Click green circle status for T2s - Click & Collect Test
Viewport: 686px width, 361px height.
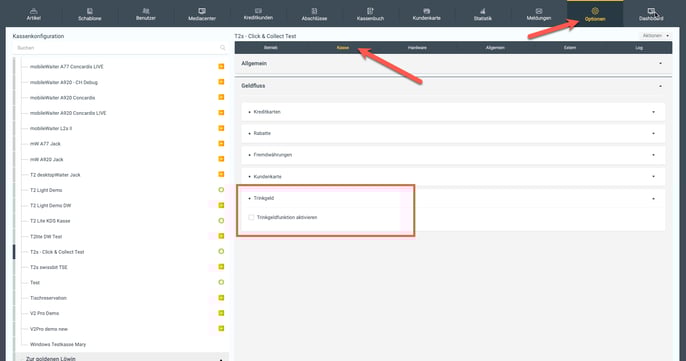click(x=221, y=252)
